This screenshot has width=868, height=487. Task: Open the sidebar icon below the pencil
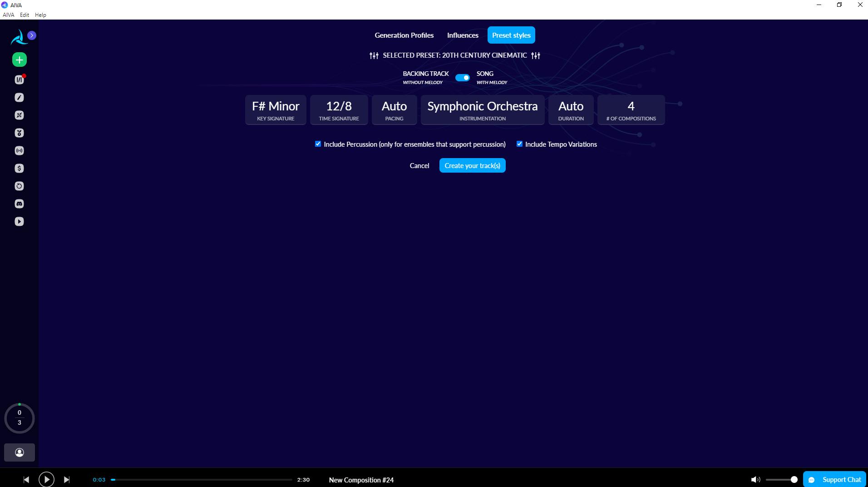pos(19,115)
